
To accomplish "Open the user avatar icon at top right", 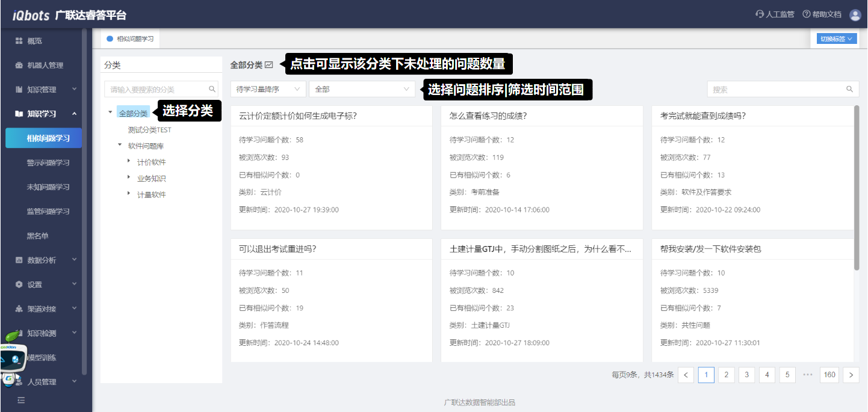I will coord(855,15).
